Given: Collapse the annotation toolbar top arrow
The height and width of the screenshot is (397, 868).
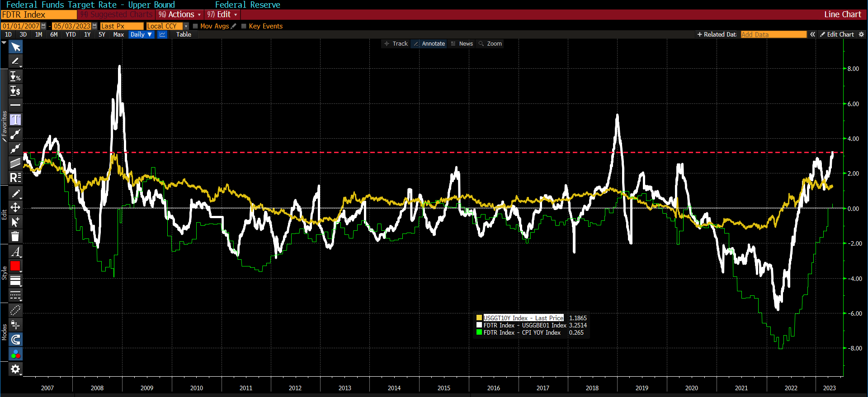Looking at the screenshot, I should coord(4,42).
